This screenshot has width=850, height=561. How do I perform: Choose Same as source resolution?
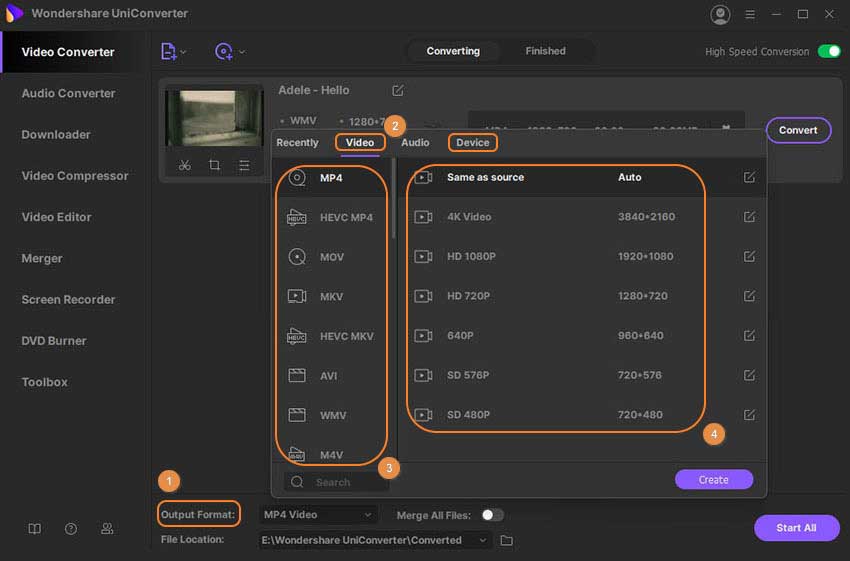click(583, 177)
